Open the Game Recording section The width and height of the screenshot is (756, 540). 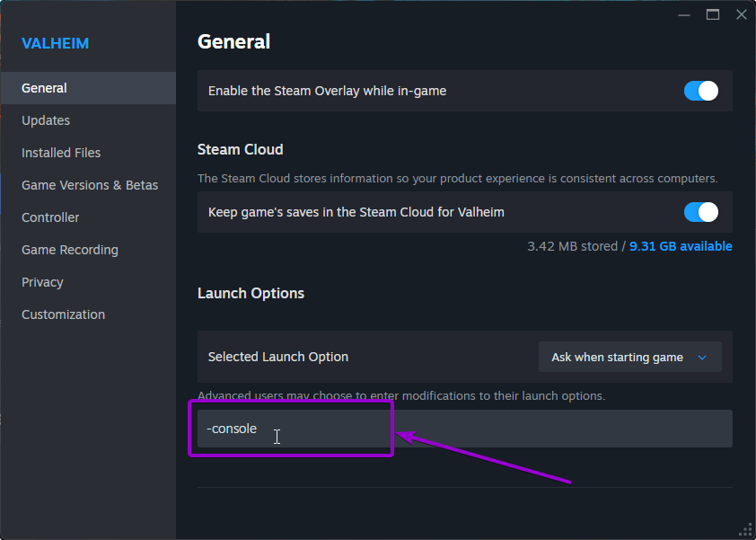pos(88,250)
